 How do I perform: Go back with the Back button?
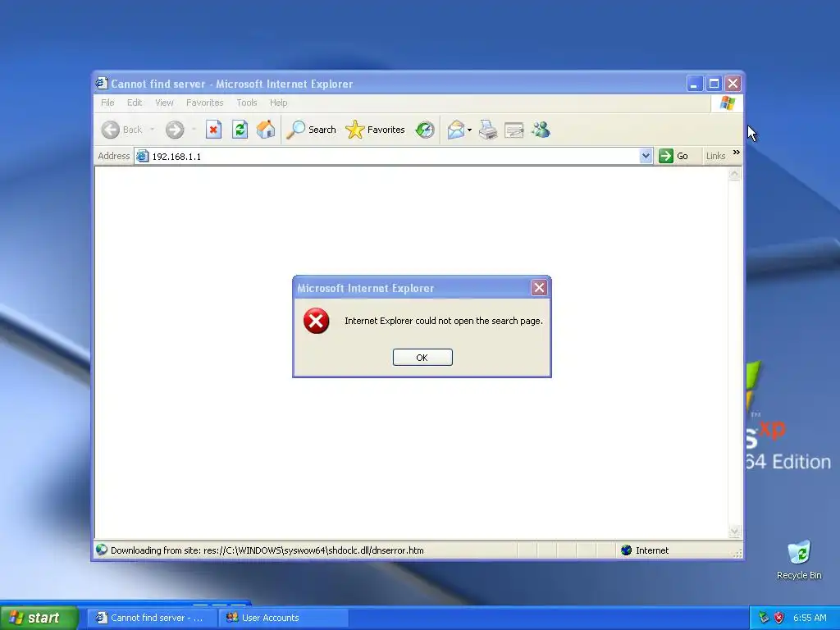[122, 130]
